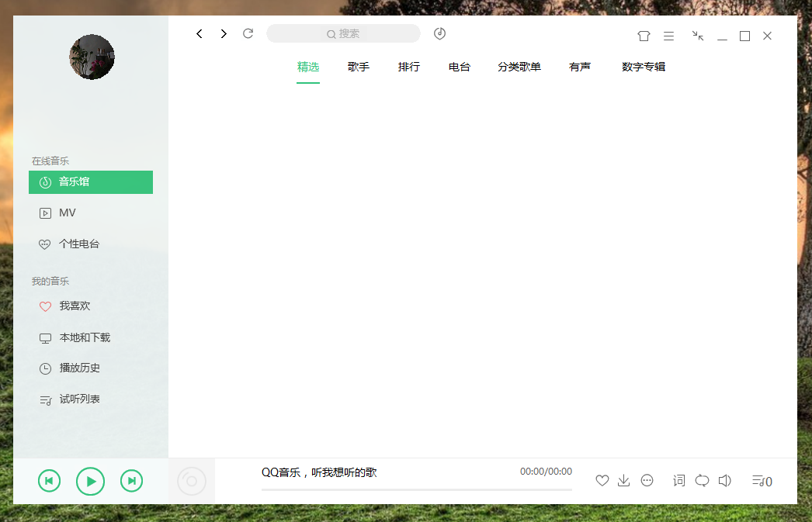This screenshot has width=812, height=522.
Task: Toggle desktop lyrics with 词 icon
Action: pos(679,481)
